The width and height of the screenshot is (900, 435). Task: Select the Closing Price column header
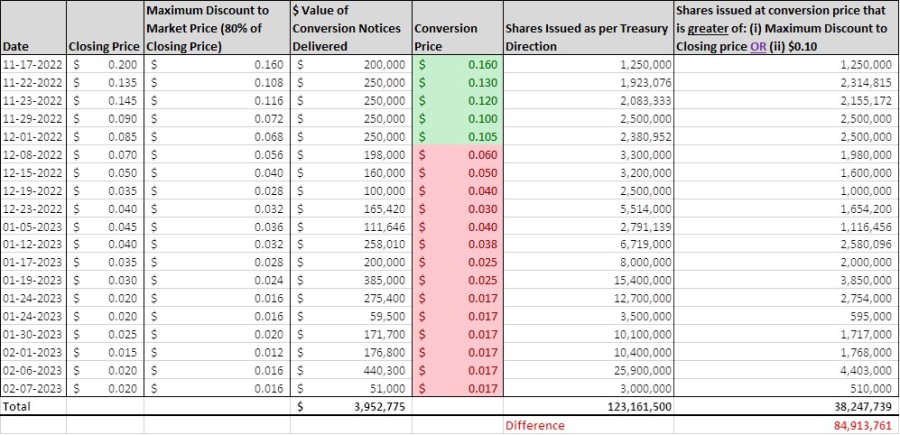click(x=106, y=46)
